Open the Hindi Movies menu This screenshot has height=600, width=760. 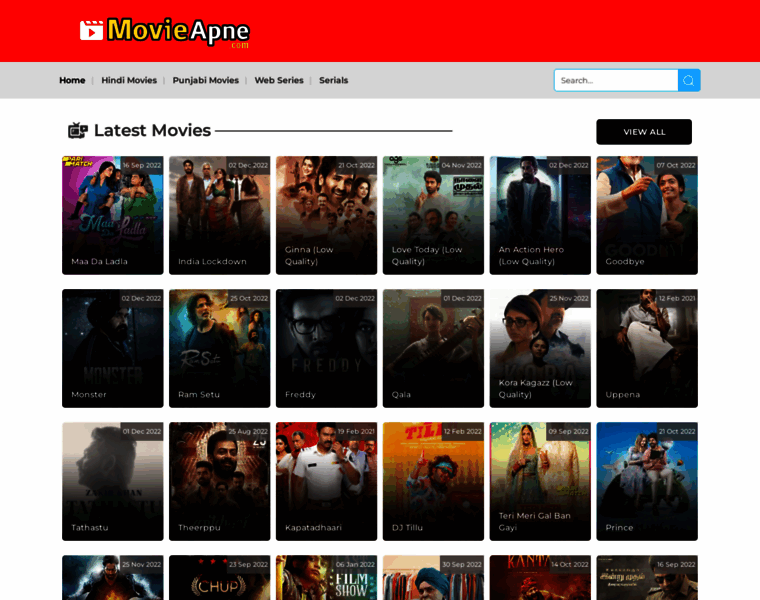click(x=129, y=80)
